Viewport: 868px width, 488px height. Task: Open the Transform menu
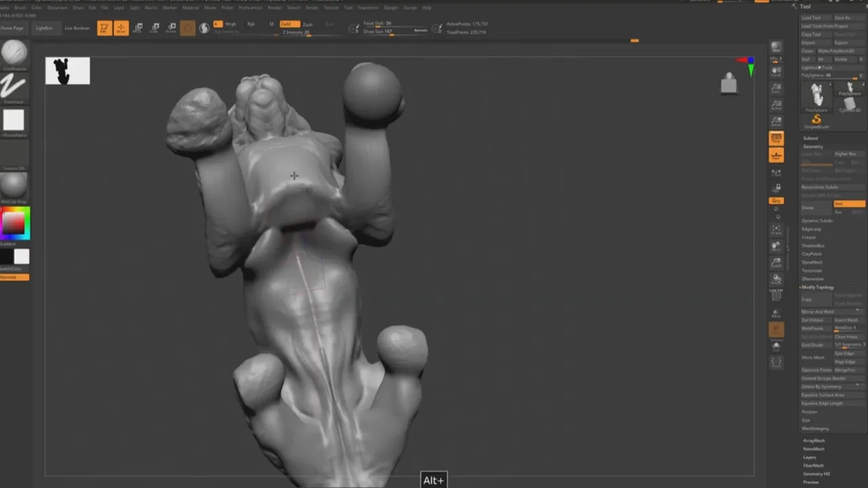click(368, 7)
